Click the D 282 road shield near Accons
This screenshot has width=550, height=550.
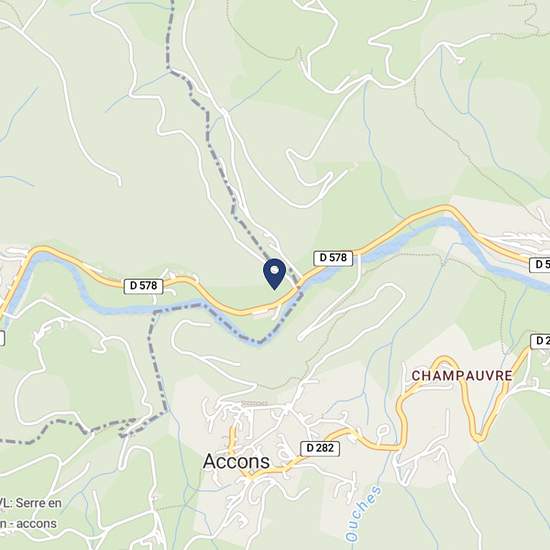tap(320, 448)
